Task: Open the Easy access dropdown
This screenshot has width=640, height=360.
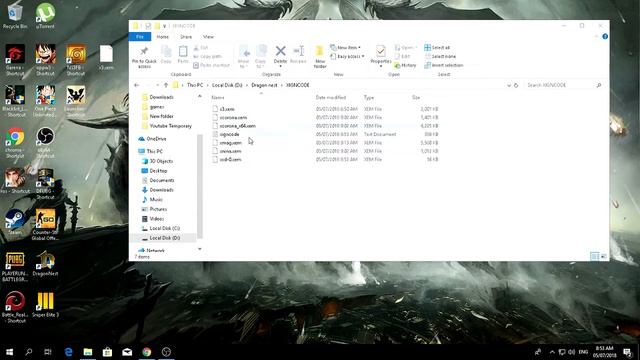Action: pyautogui.click(x=347, y=56)
